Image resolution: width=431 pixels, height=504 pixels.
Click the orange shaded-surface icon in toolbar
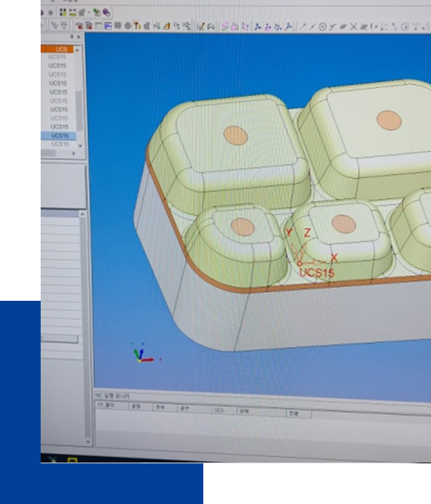click(x=167, y=26)
